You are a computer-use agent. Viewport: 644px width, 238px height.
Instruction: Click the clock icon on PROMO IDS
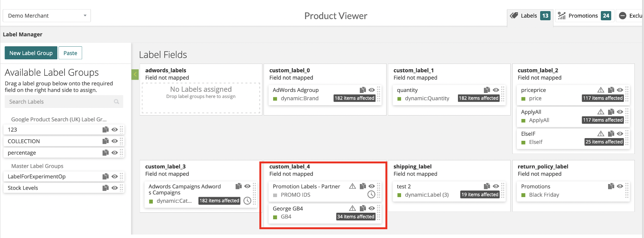(371, 194)
